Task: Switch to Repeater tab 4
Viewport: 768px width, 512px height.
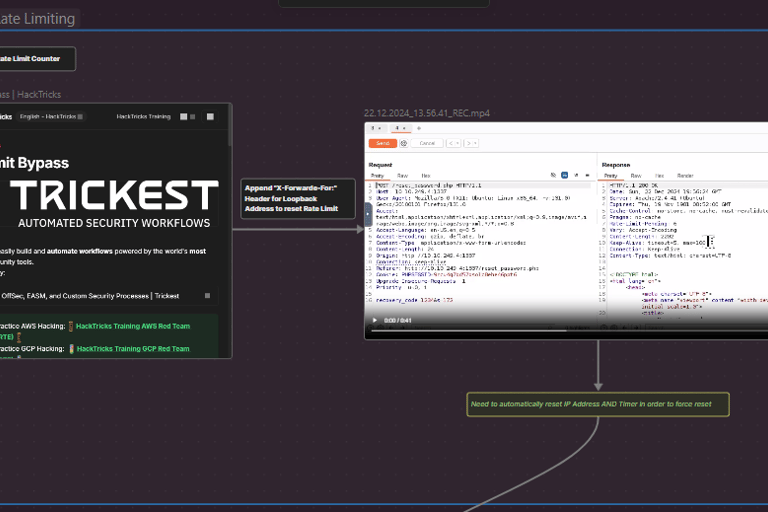Action: pos(397,128)
